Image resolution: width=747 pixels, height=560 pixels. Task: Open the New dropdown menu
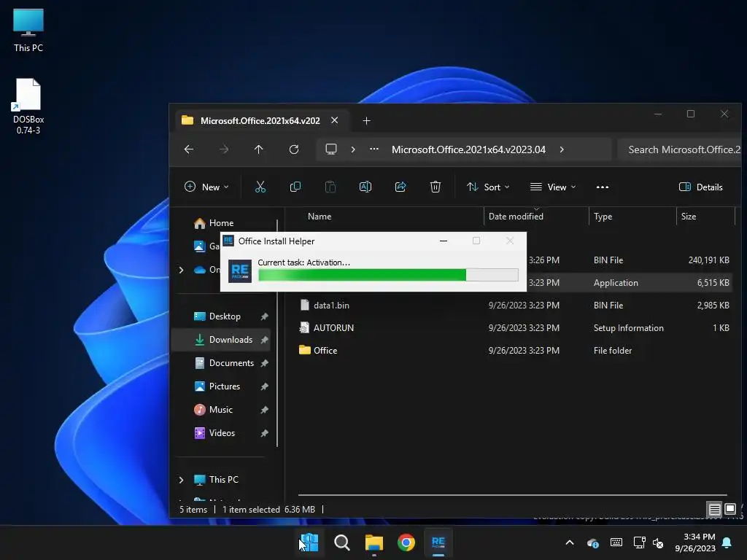coord(206,187)
